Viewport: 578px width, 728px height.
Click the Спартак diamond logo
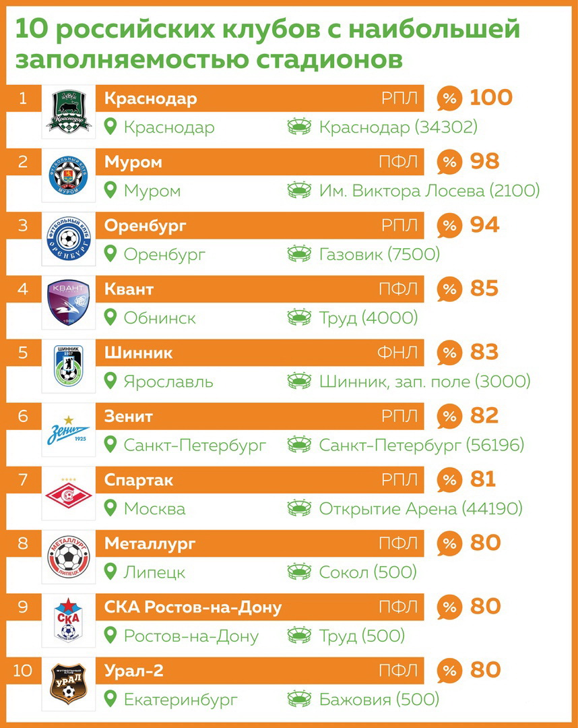tap(68, 494)
